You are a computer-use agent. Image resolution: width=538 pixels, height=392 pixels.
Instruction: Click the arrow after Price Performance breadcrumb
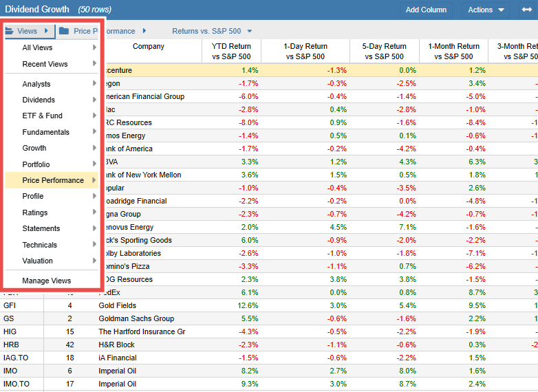tap(144, 31)
